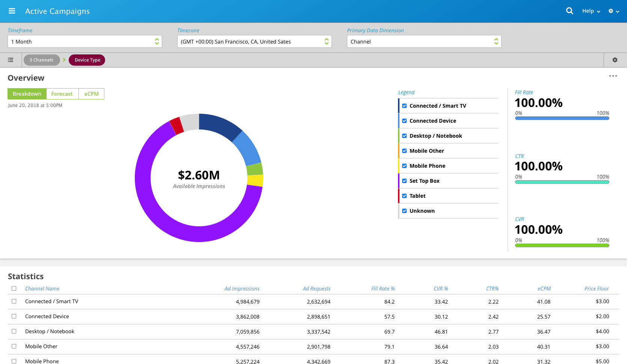Select the Desktop / Notebook row checkbox
The image size is (627, 364).
[x=14, y=331]
